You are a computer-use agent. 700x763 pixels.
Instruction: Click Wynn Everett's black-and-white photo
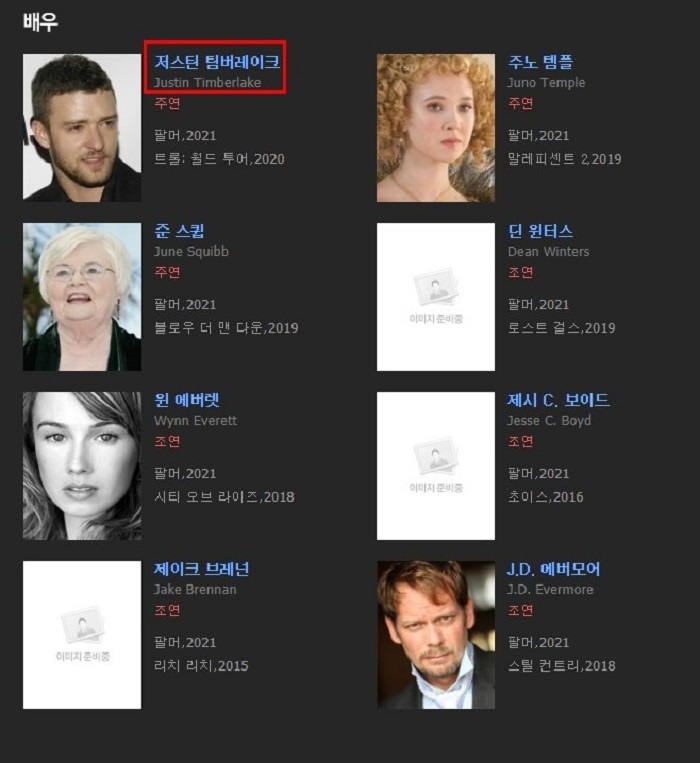click(82, 466)
